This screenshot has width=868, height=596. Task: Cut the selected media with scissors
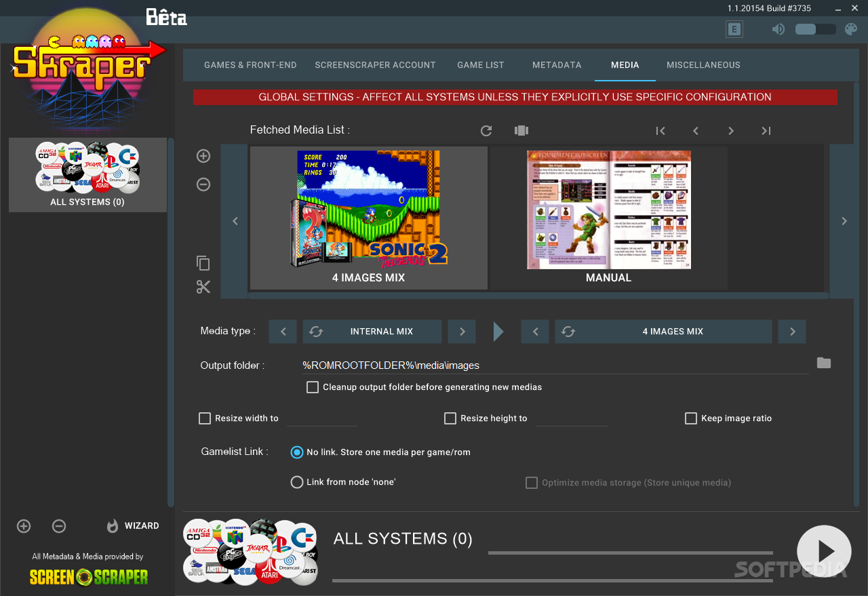(x=203, y=287)
